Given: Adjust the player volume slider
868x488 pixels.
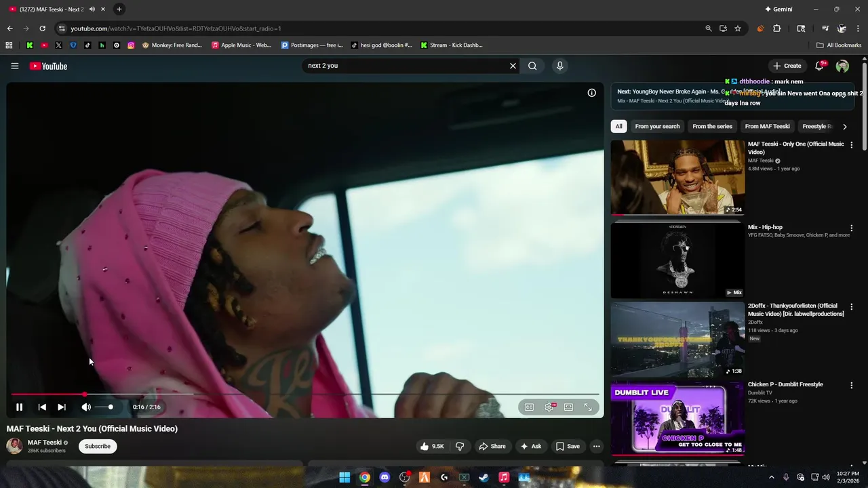Looking at the screenshot, I should coord(104,407).
